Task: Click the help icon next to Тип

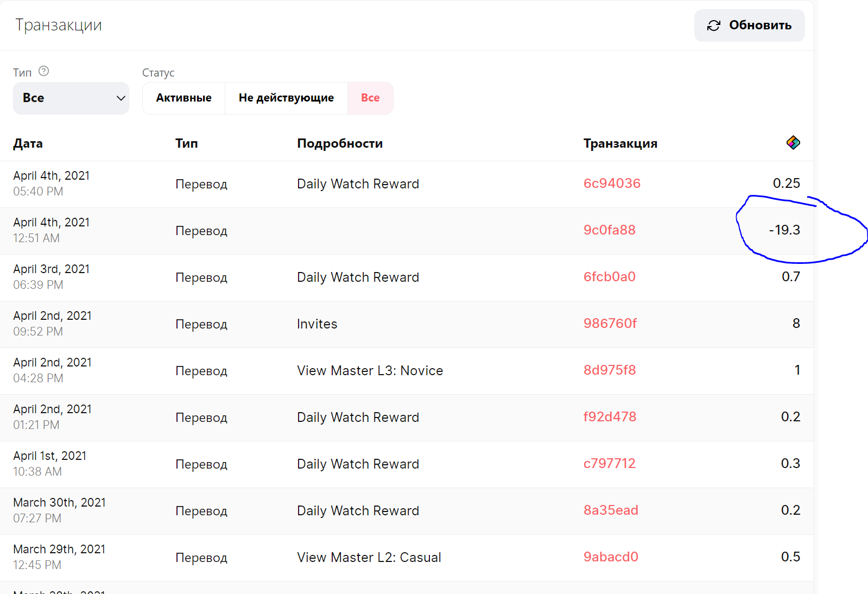Action: tap(44, 71)
